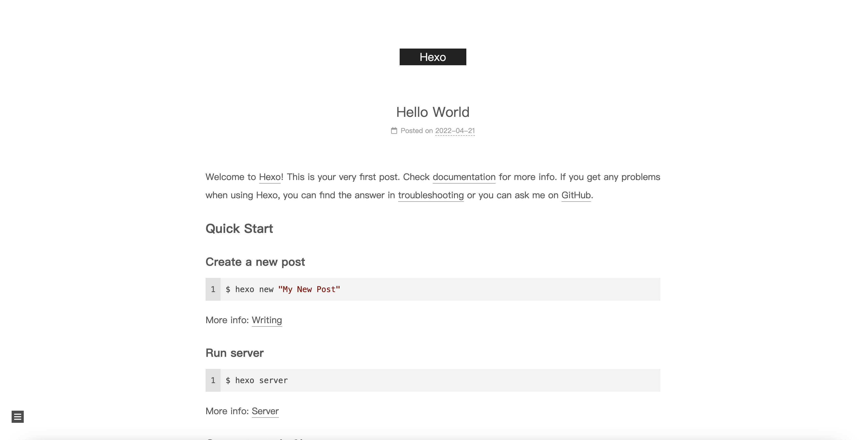Screen dimensions: 868x440
Task: Click the Create a new post heading
Action: point(255,262)
